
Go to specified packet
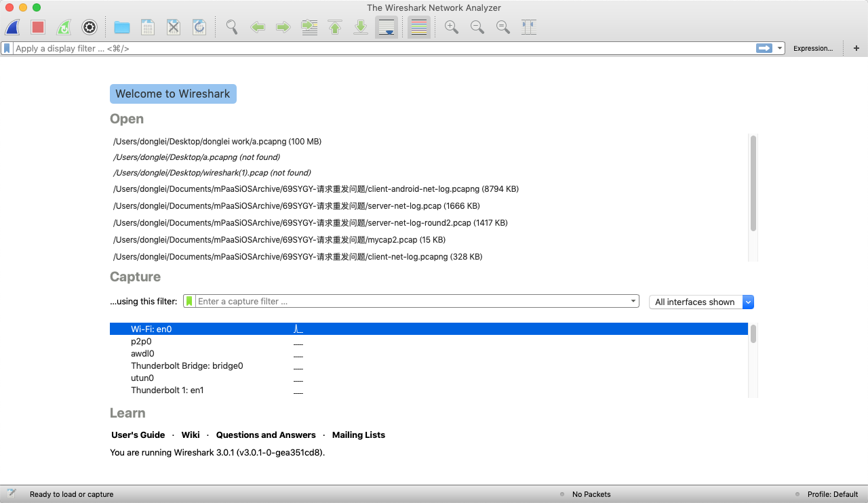(309, 27)
